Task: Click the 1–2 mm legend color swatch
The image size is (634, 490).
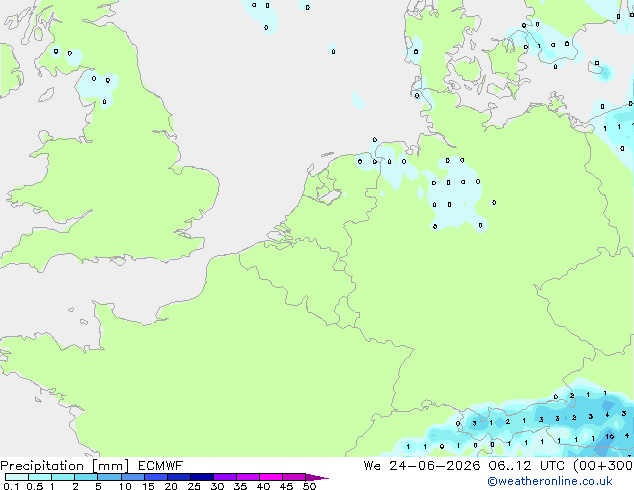Action: (63, 477)
